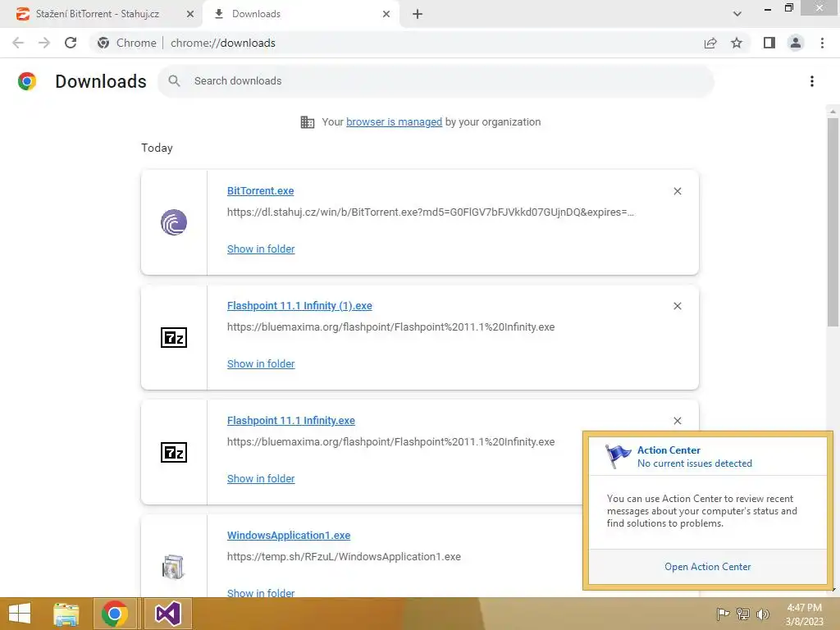Bookmark this tab with the star icon
Screen dimensions: 840x630
pyautogui.click(x=737, y=43)
